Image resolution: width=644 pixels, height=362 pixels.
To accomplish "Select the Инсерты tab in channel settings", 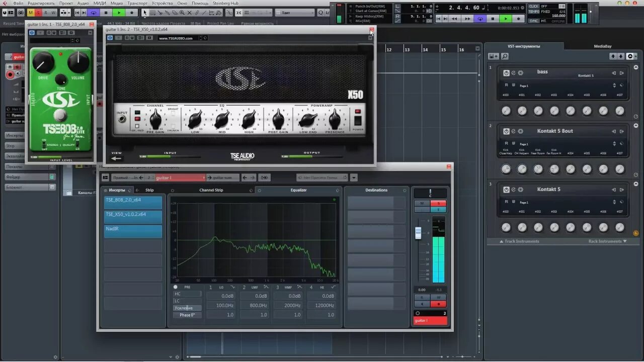I will tap(117, 190).
